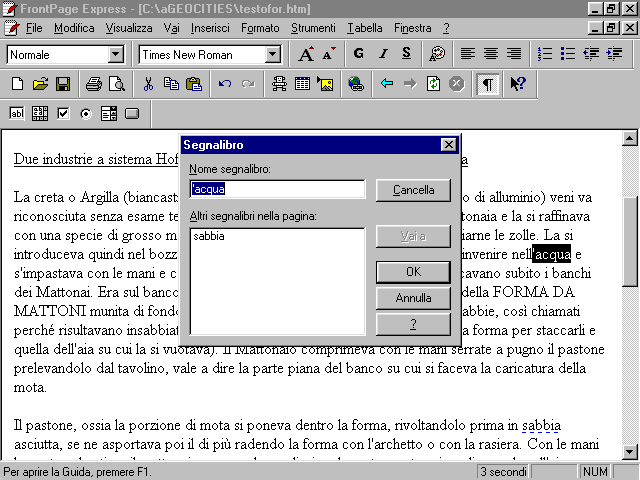Screen dimensions: 640x480
Task: Select 'sabbia' in the bookmarks list
Action: pyautogui.click(x=209, y=237)
